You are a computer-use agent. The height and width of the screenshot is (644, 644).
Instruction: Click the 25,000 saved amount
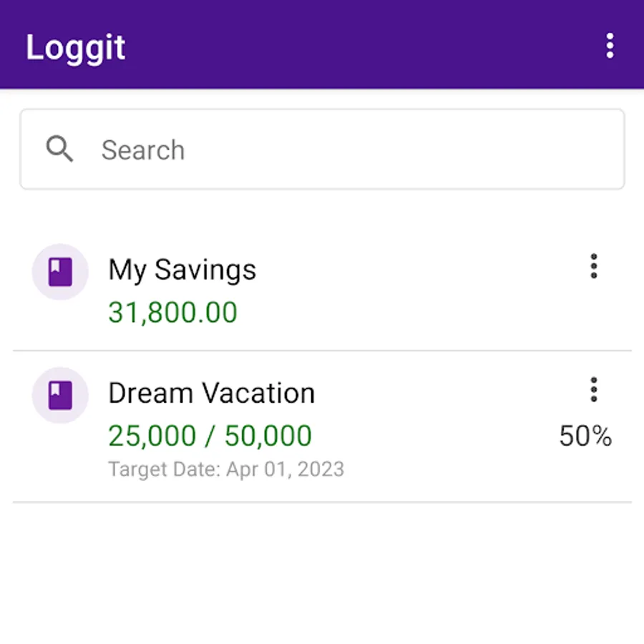[x=152, y=436]
